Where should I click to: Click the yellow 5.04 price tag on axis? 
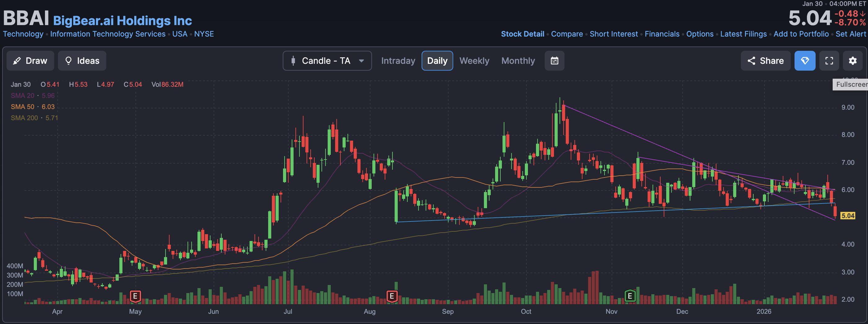point(848,216)
